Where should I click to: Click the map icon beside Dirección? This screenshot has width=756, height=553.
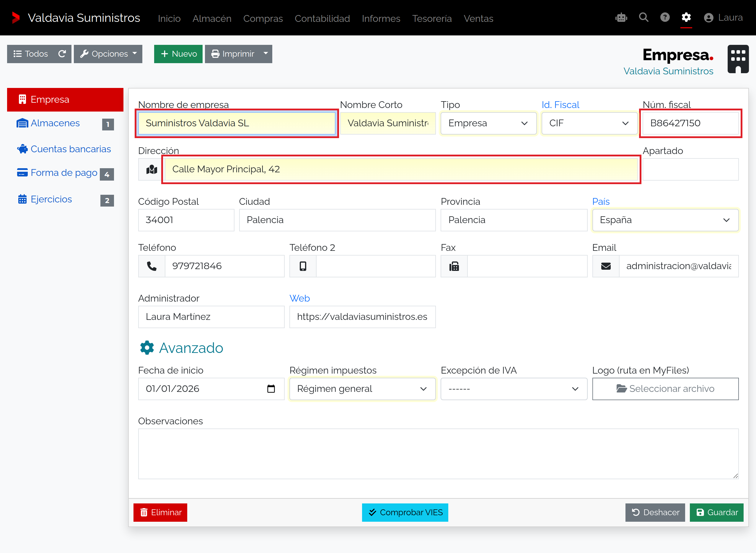point(152,169)
